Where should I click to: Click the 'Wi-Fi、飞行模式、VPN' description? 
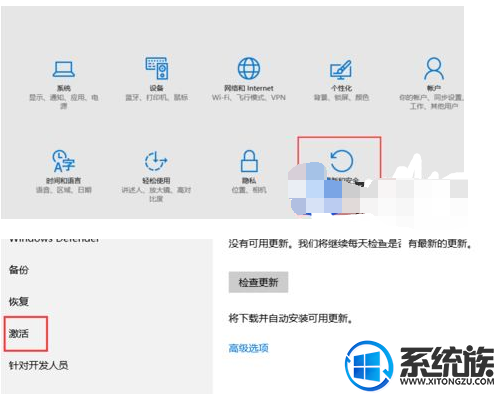[x=249, y=98]
